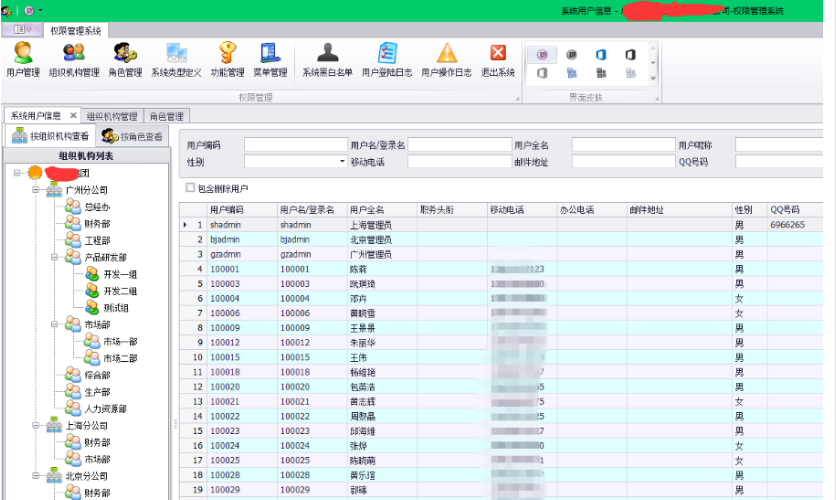Collapse the 产品研发部 tree node
This screenshot has width=836, height=500.
point(52,257)
